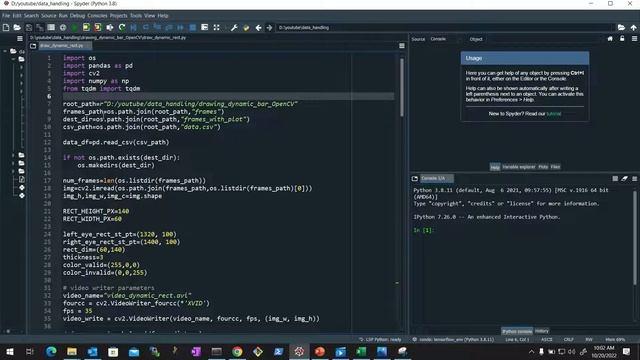
Task: Go forward with right arrow icon
Action: 269,27
